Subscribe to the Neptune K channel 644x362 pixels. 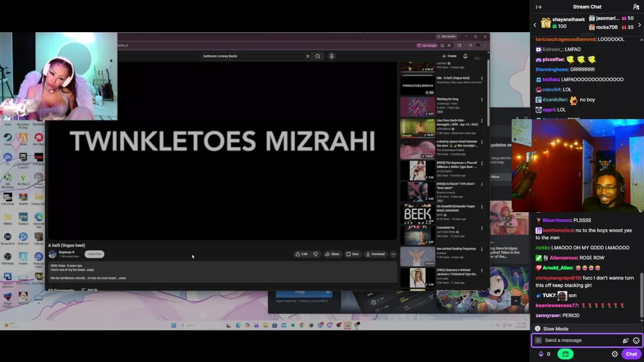[x=95, y=254]
